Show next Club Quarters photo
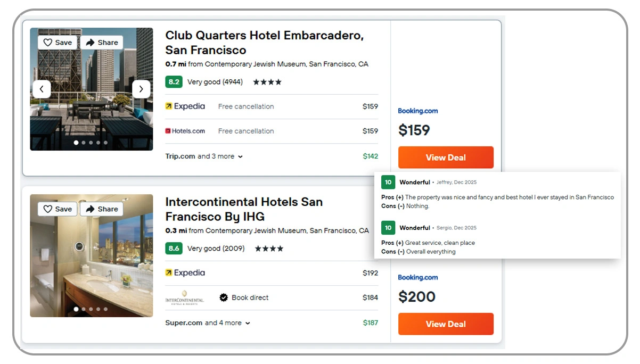Image resolution: width=640 pixels, height=364 pixels. coord(141,89)
